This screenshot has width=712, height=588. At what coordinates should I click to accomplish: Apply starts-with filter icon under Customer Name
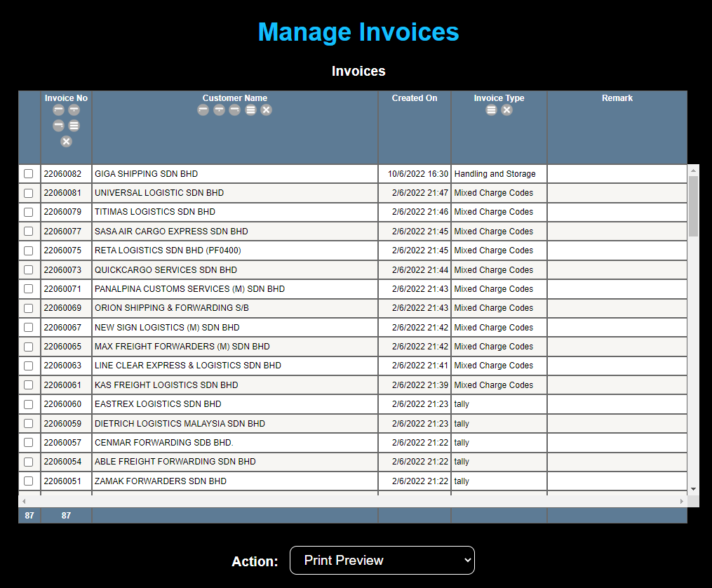tap(203, 110)
